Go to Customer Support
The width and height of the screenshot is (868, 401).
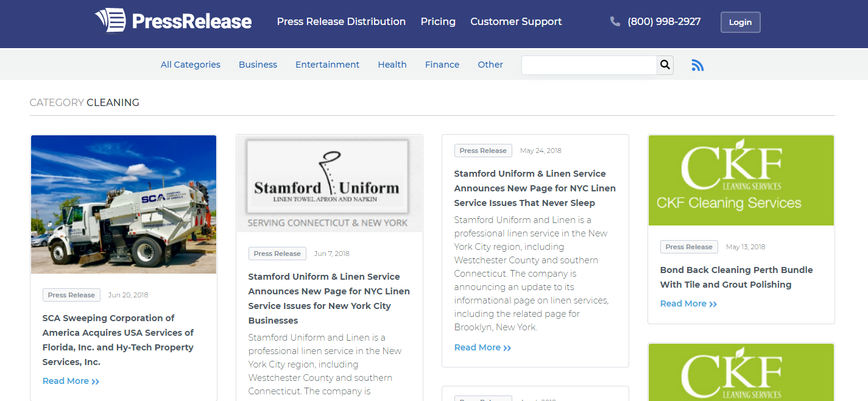pos(516,21)
